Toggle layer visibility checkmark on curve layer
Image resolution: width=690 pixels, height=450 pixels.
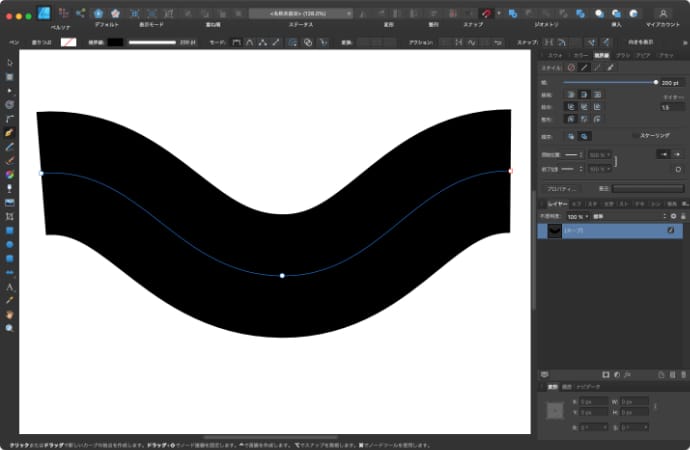[x=670, y=230]
